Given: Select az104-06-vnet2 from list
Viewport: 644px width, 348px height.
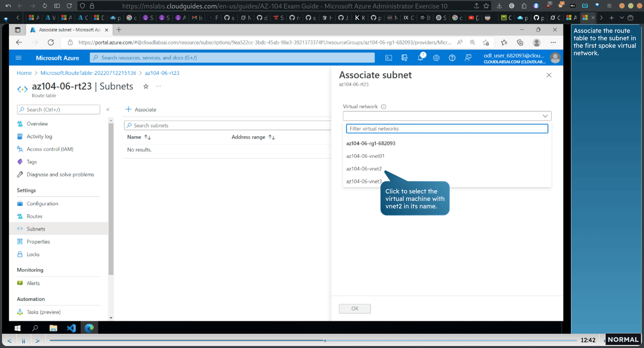Looking at the screenshot, I should pos(364,169).
